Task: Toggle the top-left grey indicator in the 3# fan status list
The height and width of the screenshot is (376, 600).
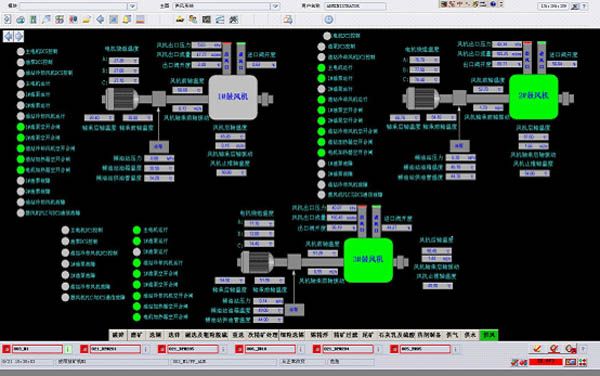Action: click(65, 230)
